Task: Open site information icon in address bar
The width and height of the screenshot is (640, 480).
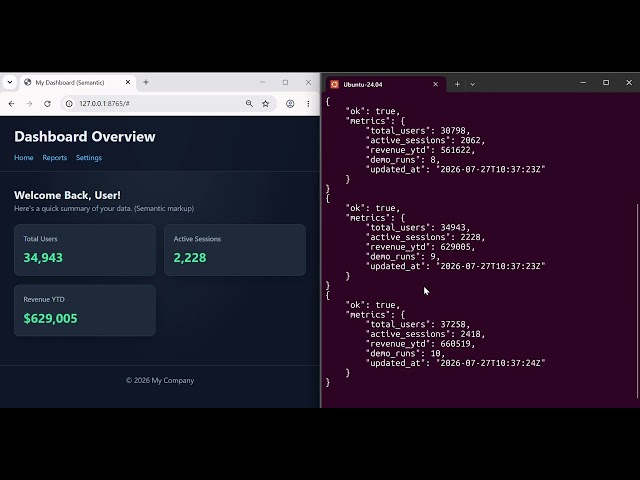Action: pos(69,104)
